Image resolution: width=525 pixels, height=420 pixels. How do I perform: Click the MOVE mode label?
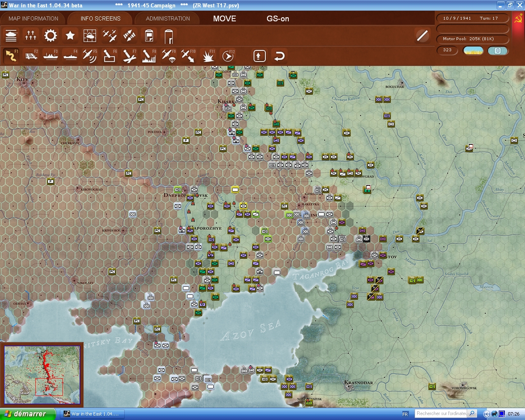pos(225,18)
